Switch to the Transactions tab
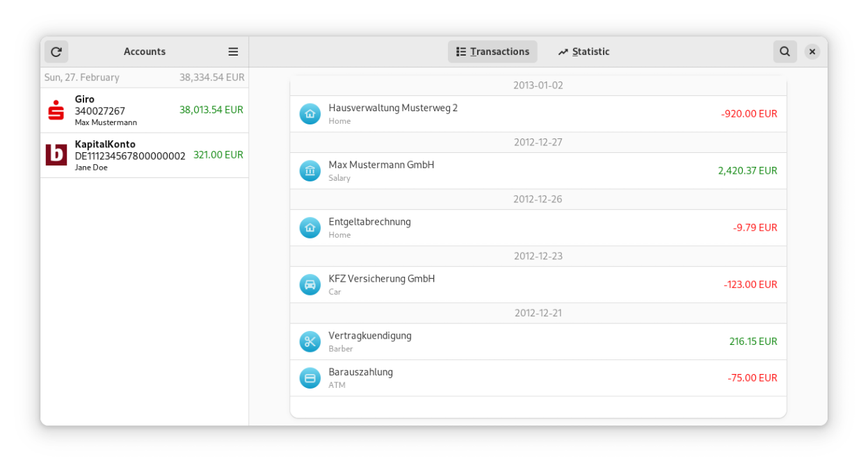Screen dimensions: 868x470 click(x=492, y=51)
